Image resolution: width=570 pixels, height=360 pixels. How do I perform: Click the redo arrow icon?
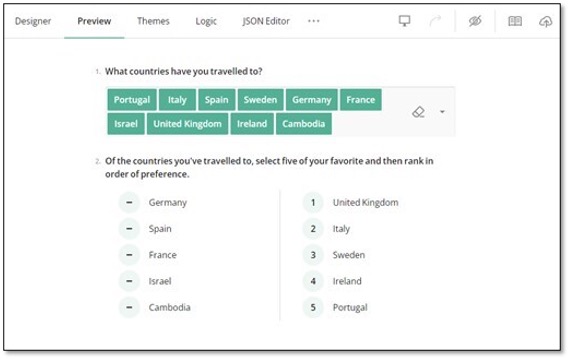[x=435, y=21]
